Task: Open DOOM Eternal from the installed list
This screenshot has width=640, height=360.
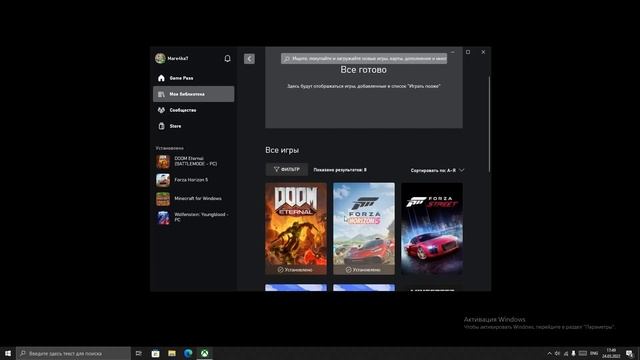Action: click(193, 161)
